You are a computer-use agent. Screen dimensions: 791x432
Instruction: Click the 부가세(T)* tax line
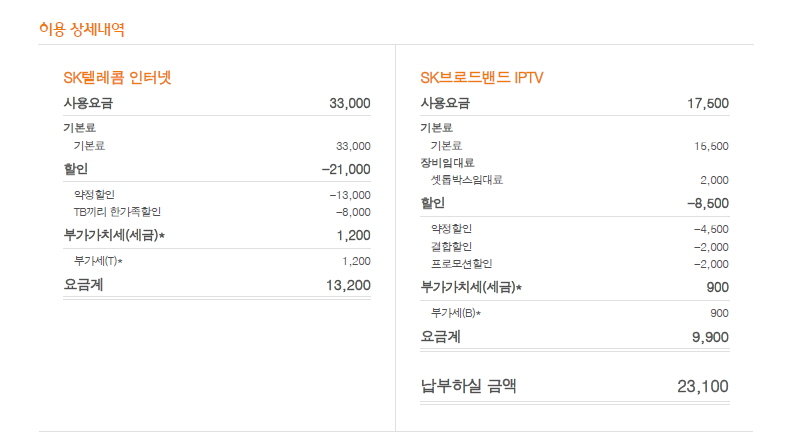click(98, 260)
